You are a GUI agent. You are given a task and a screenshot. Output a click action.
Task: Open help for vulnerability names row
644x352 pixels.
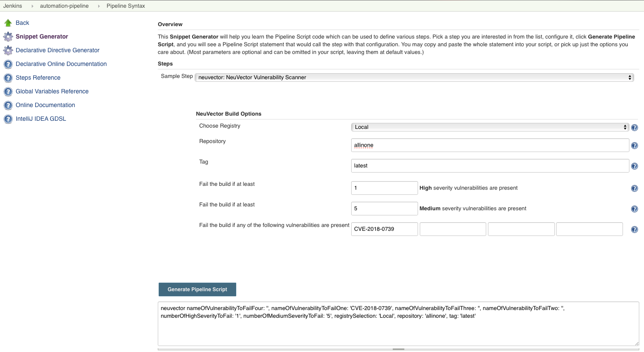point(635,230)
